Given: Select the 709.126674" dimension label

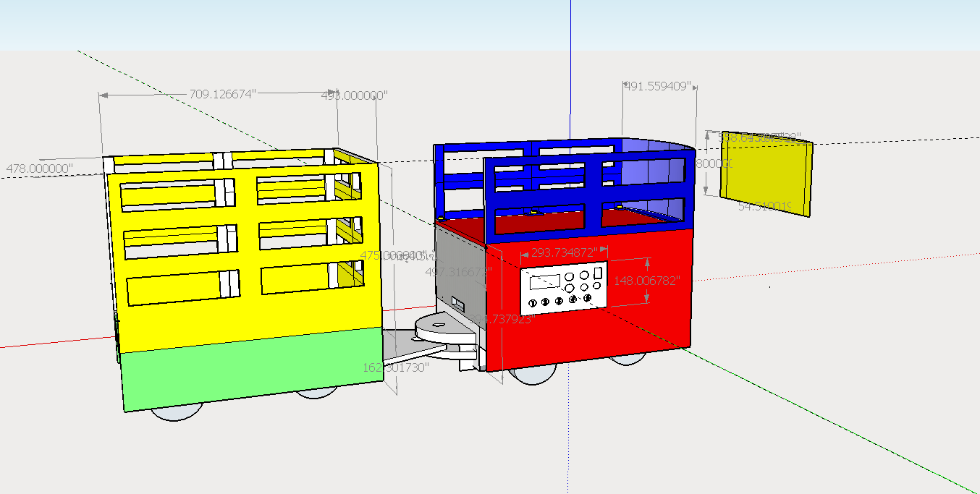Looking at the screenshot, I should pyautogui.click(x=223, y=94).
